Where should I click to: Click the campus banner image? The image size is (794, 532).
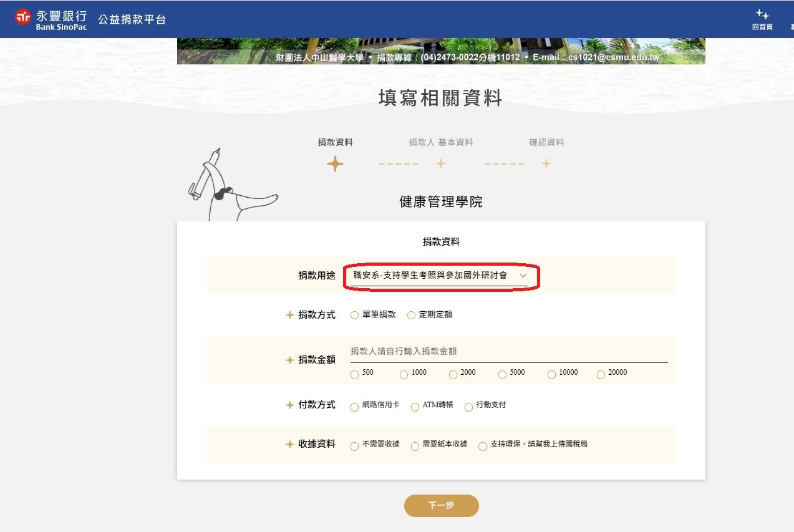(441, 51)
